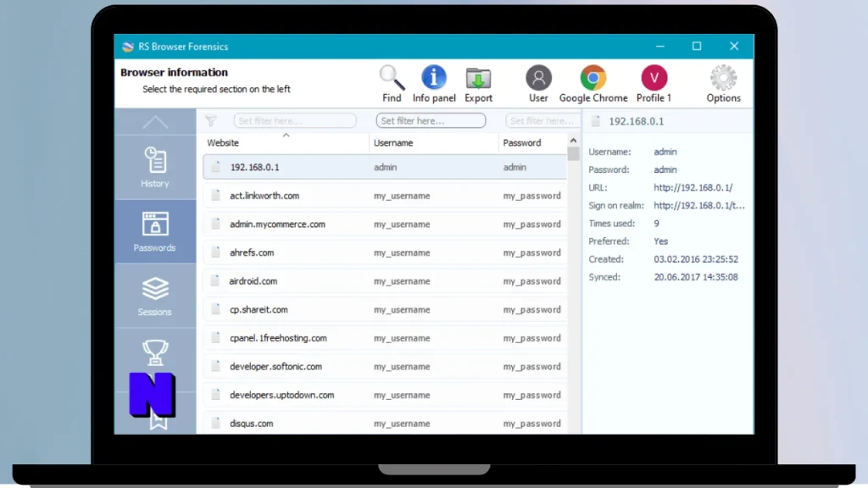Switch to the Passwords section
This screenshot has width=868, height=488.
coord(155,231)
